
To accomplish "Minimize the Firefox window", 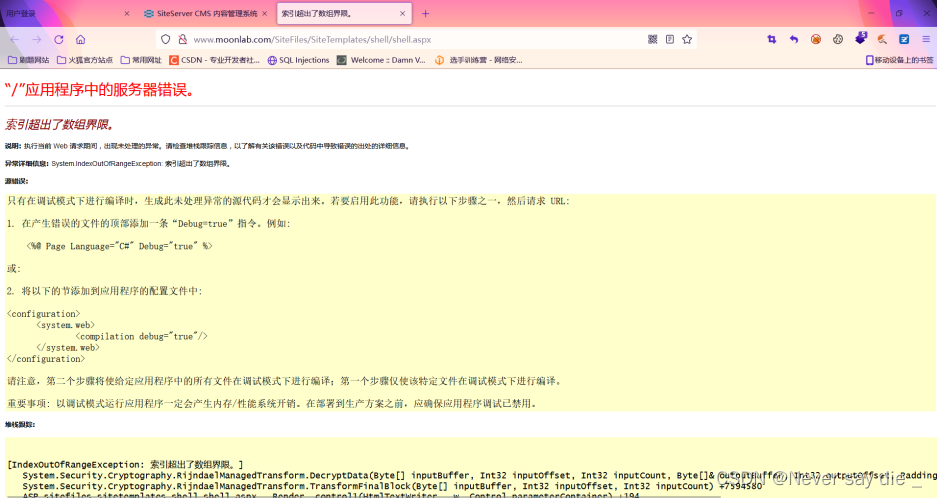I will 871,13.
